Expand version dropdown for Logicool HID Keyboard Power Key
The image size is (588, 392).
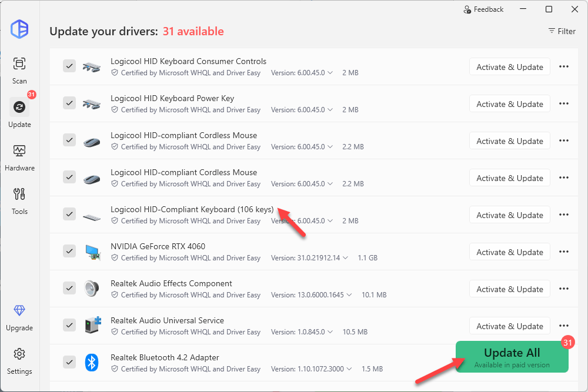(x=330, y=110)
